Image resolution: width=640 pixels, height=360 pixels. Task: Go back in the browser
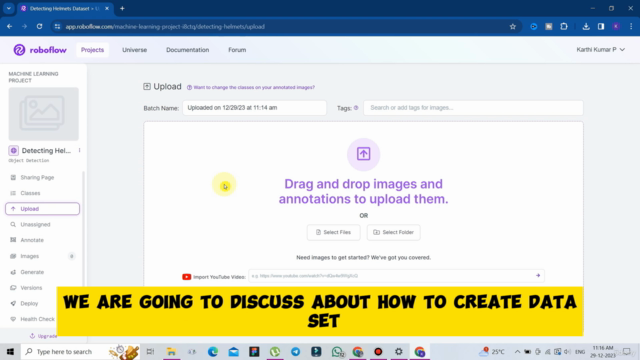point(9,26)
